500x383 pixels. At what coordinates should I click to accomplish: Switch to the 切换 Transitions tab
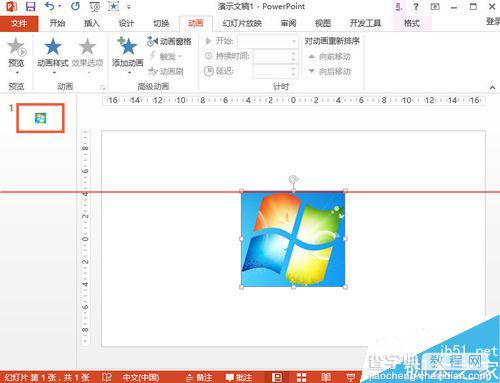pos(161,23)
